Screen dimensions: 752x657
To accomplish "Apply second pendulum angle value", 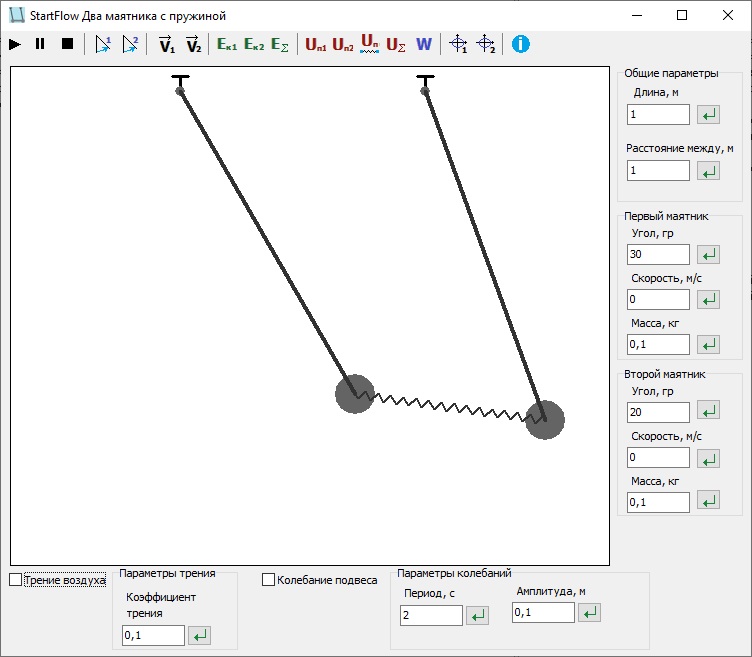I will click(708, 411).
